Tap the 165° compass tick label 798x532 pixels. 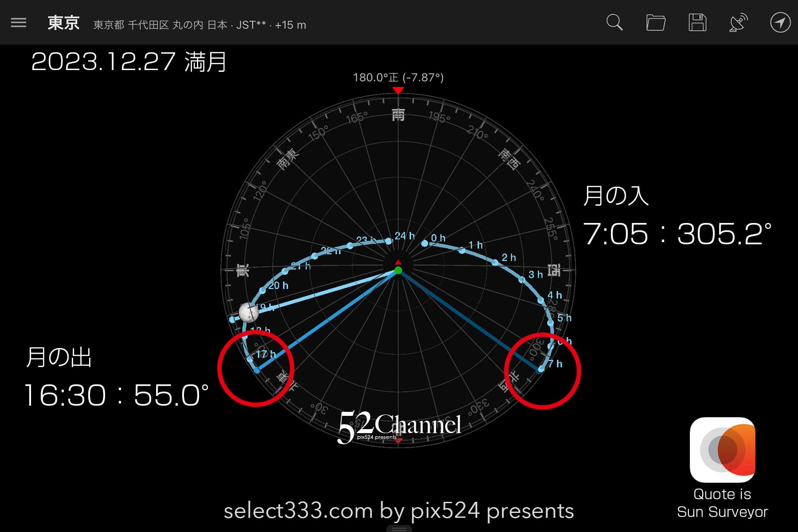pos(356,117)
